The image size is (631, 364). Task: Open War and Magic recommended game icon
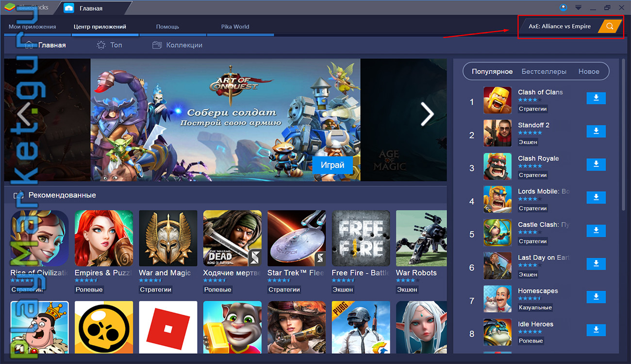[x=168, y=239]
